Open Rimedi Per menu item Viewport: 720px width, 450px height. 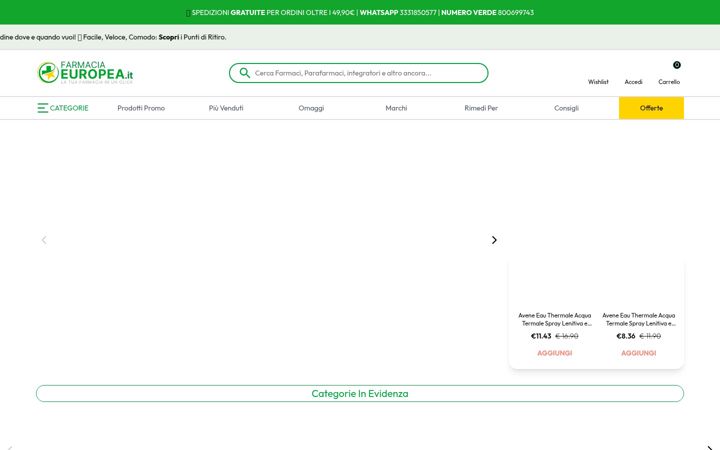click(x=481, y=108)
